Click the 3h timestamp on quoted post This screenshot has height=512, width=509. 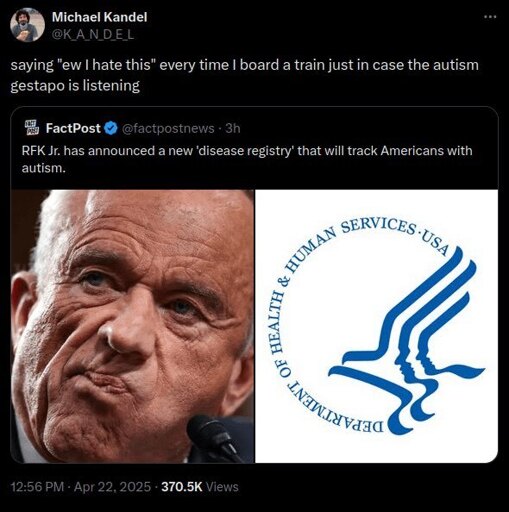point(233,128)
